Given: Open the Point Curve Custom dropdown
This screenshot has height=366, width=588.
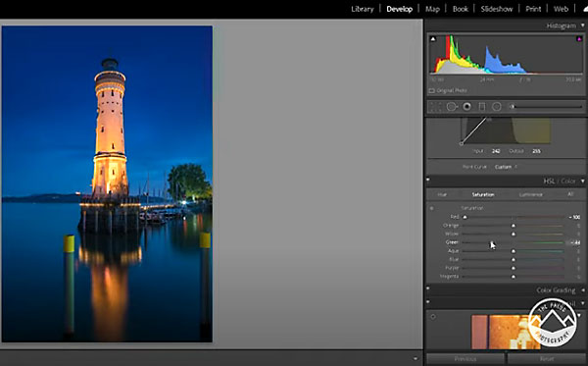Looking at the screenshot, I should [506, 167].
